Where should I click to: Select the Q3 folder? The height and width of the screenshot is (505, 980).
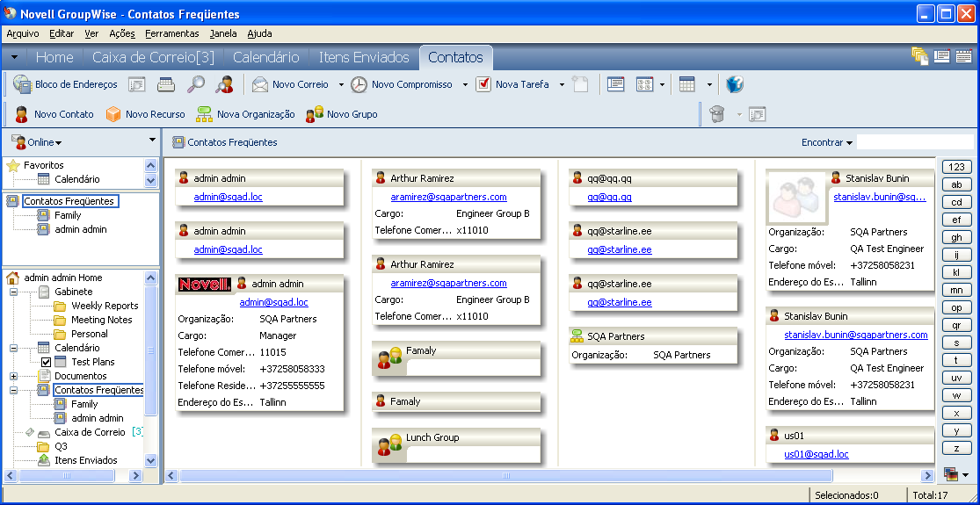click(x=52, y=446)
